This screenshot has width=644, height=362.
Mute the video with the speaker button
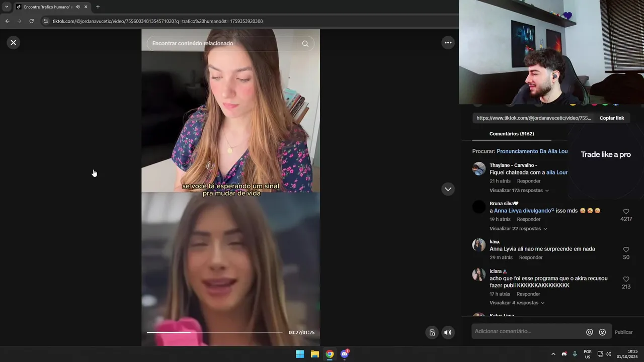coord(448,332)
